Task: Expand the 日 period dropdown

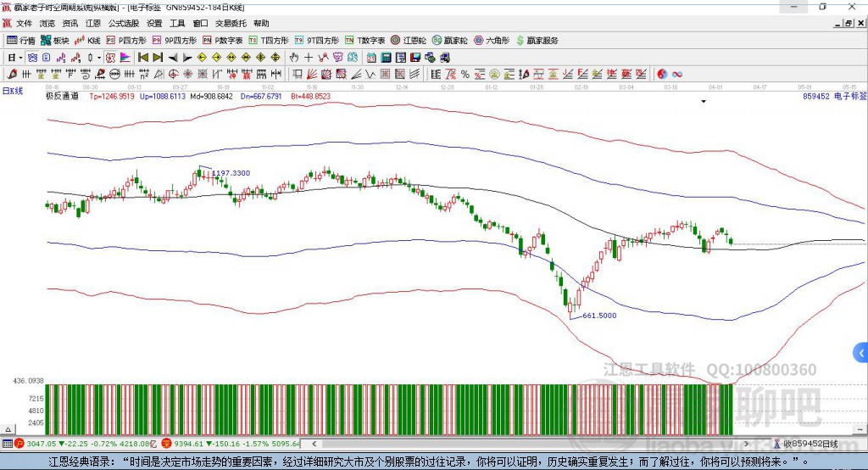Action: 20,58
